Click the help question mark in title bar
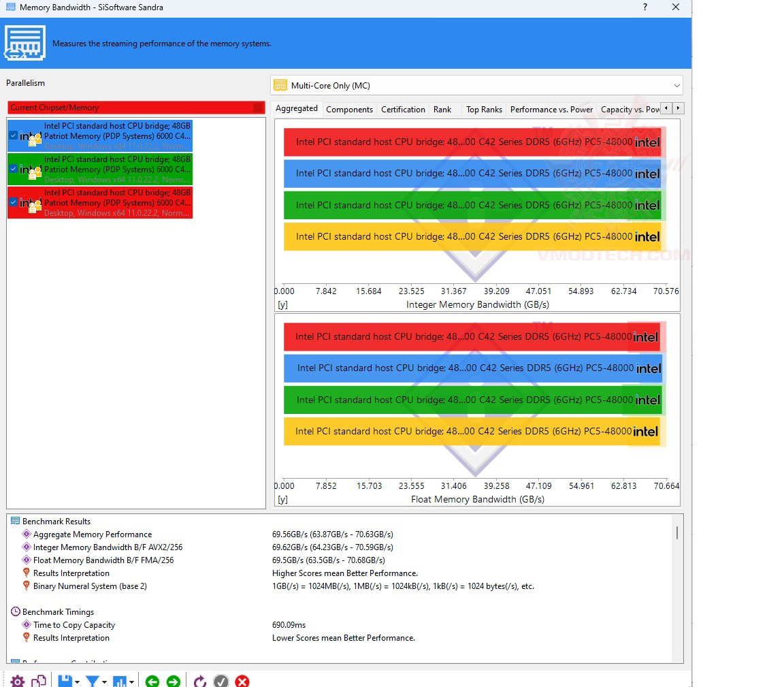Viewport: 784px width, 687px height. pyautogui.click(x=645, y=7)
